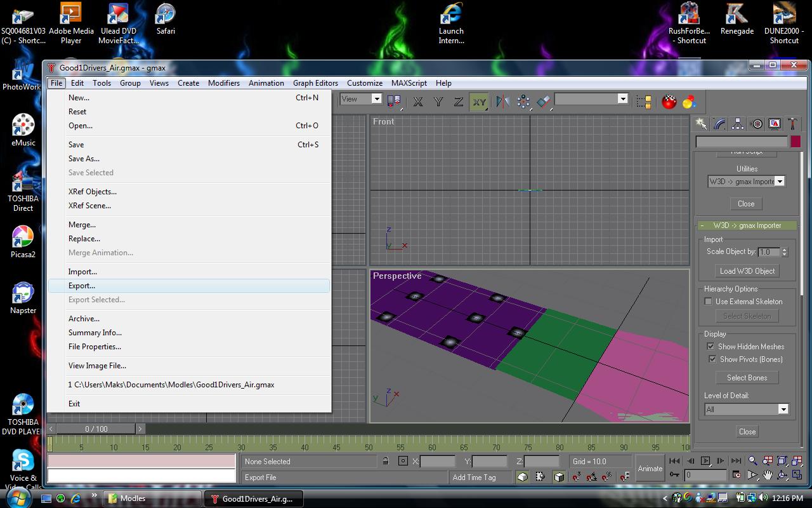
Task: Click the Zoom magnifier viewport tool
Action: click(752, 461)
